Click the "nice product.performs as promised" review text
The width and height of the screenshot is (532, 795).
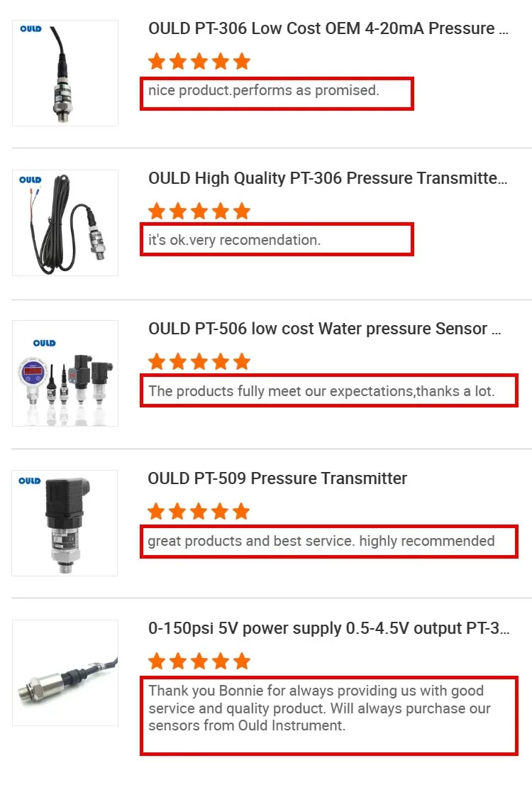click(x=264, y=90)
